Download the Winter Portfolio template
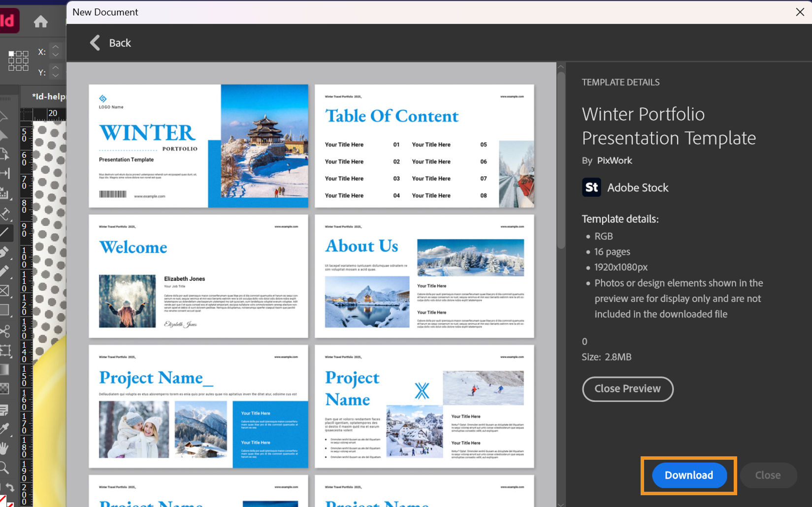The image size is (812, 507). pos(689,475)
